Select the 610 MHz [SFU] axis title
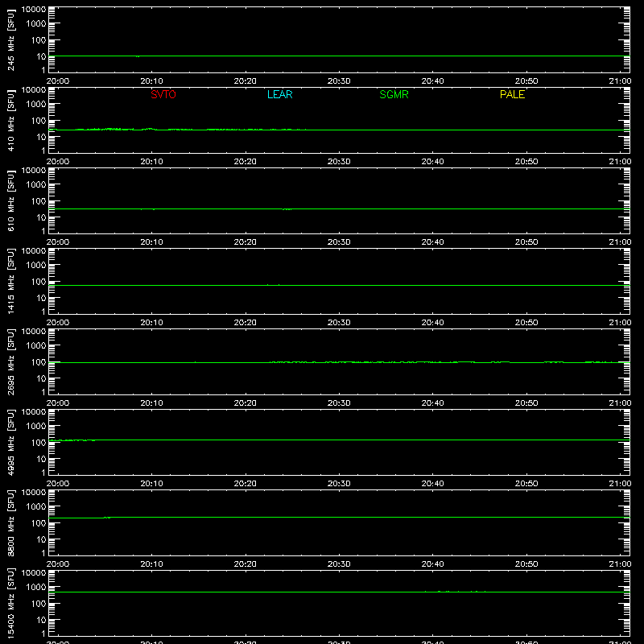This screenshot has height=644, width=644. point(11,200)
